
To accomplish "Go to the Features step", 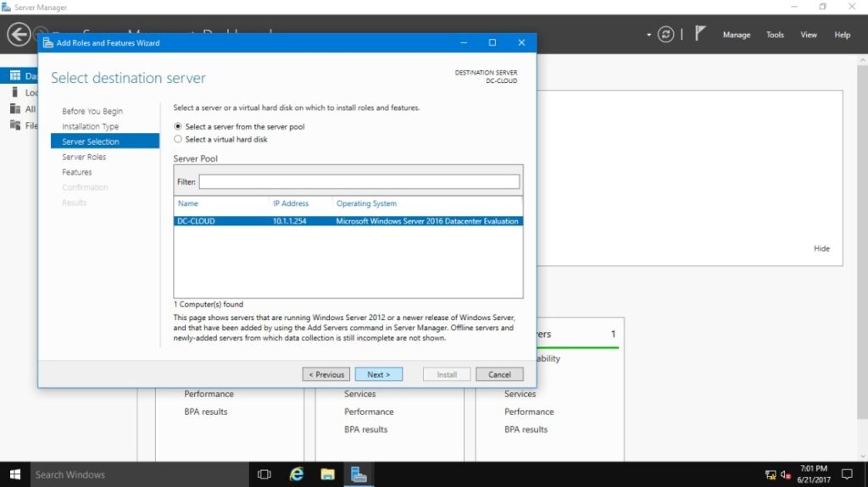I will (x=77, y=172).
